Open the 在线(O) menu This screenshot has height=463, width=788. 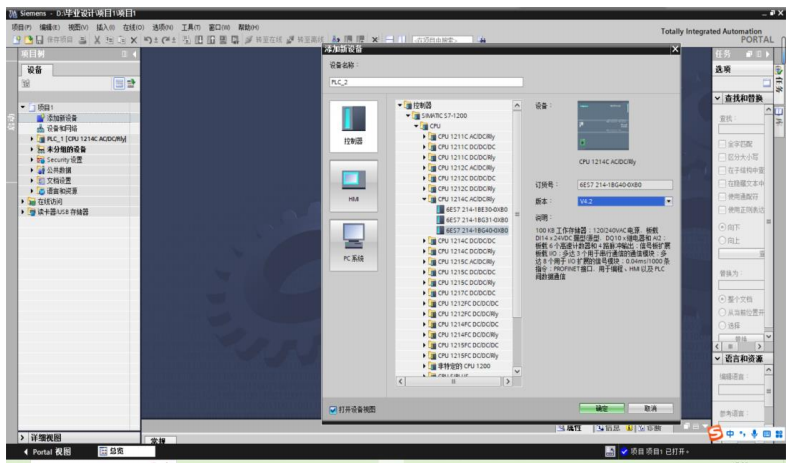[x=134, y=27]
